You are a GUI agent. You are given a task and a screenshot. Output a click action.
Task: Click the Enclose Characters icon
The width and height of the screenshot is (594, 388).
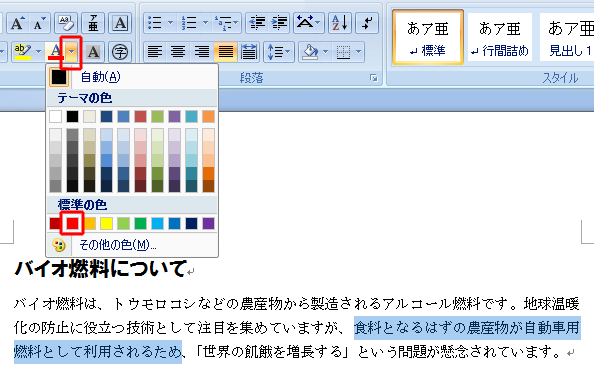120,52
